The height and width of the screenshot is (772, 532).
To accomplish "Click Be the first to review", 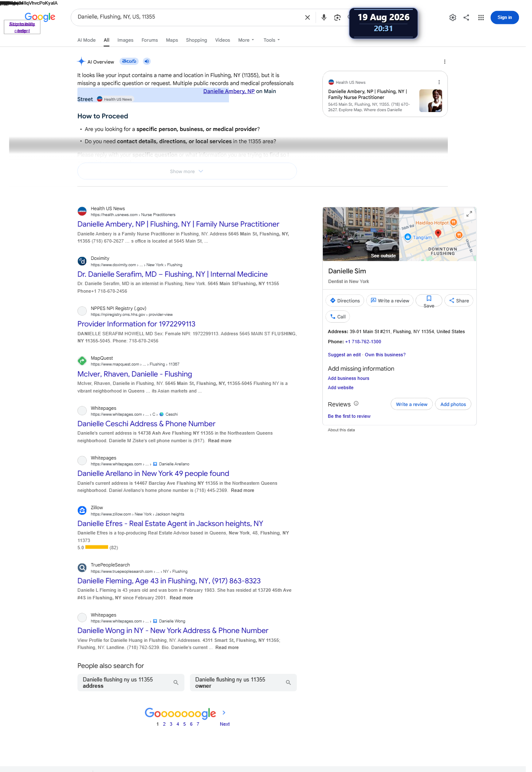I will [349, 416].
